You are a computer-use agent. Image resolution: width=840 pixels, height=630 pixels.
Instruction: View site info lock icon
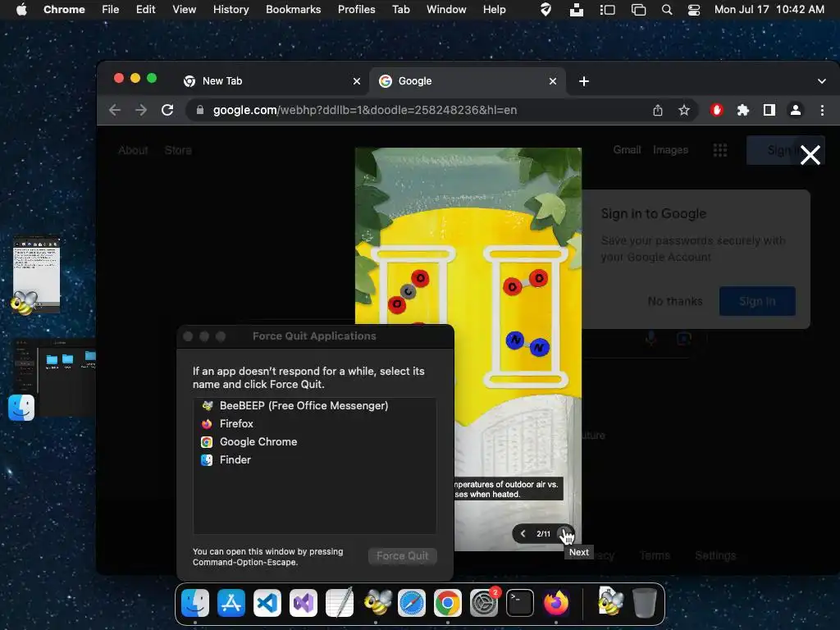tap(200, 110)
